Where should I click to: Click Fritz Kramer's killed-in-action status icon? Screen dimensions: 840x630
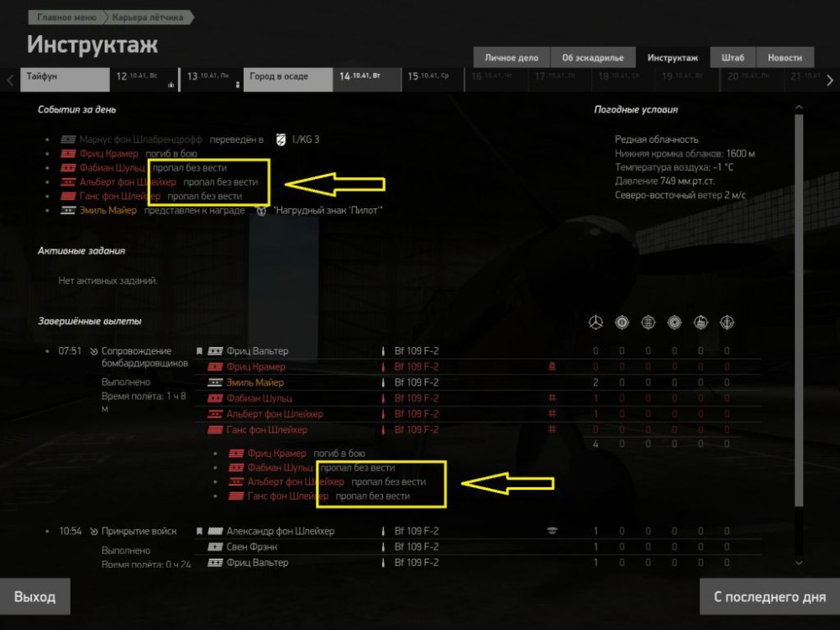click(552, 367)
